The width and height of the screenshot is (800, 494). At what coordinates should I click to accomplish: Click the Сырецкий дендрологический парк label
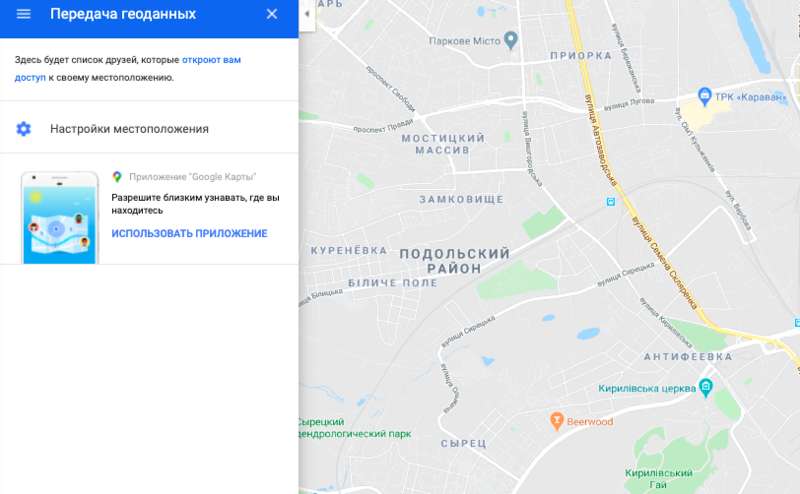coord(354,428)
